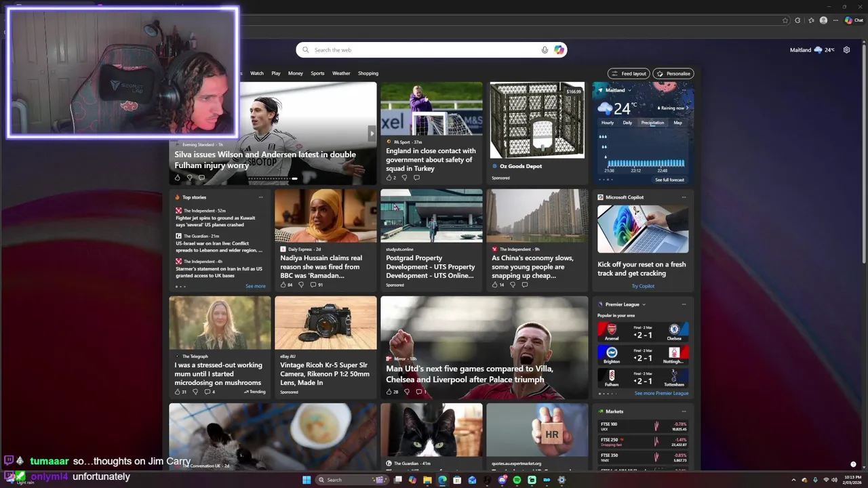Open Discord from the taskbar

502,480
